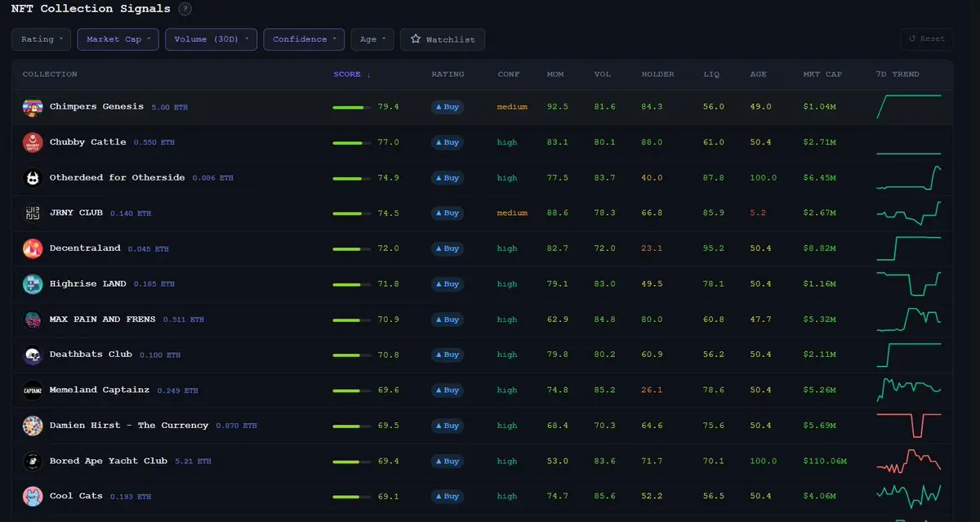Image resolution: width=980 pixels, height=522 pixels.
Task: Sort by the CONF column header
Action: click(x=509, y=74)
